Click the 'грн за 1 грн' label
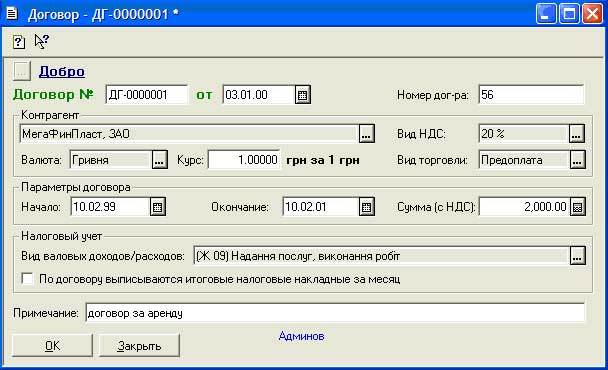 tap(323, 160)
